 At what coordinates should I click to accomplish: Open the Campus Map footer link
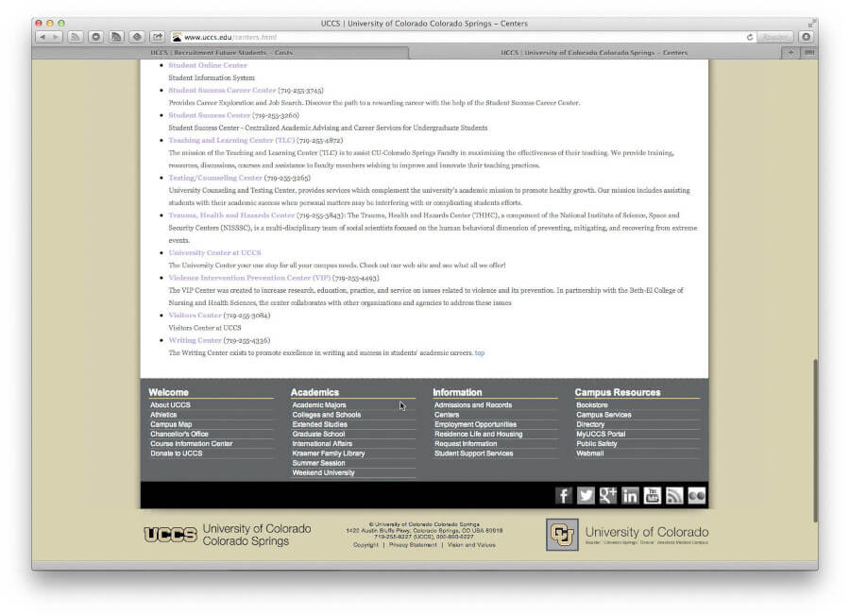tap(171, 424)
